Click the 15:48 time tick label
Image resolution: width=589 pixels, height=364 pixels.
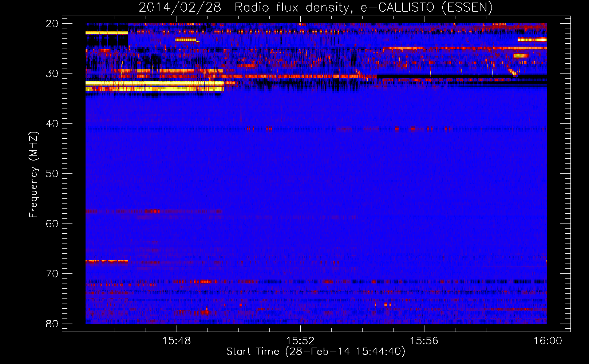pyautogui.click(x=177, y=341)
